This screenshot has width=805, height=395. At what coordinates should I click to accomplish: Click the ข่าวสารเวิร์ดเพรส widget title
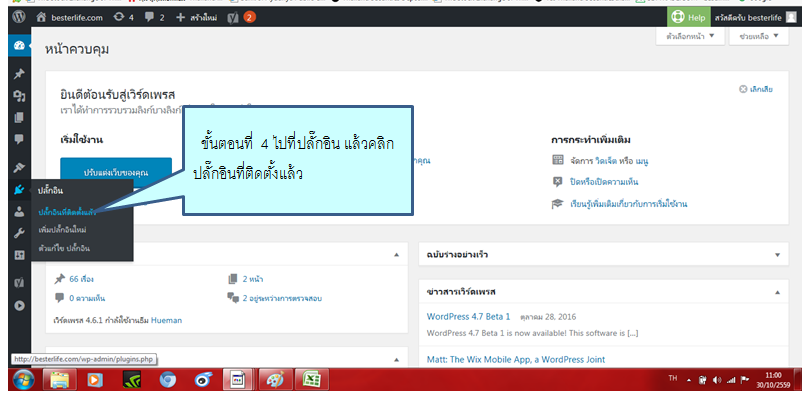[461, 292]
